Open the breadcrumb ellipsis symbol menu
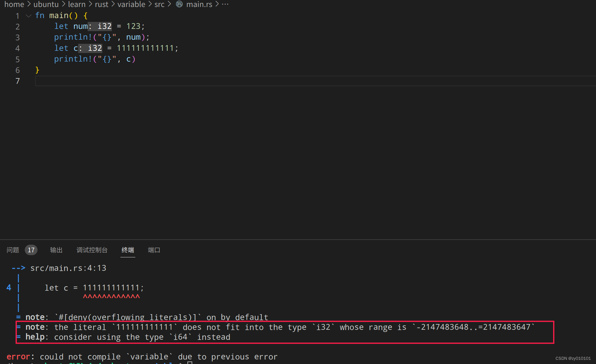Viewport: 596px width, 364px height. pos(225,4)
